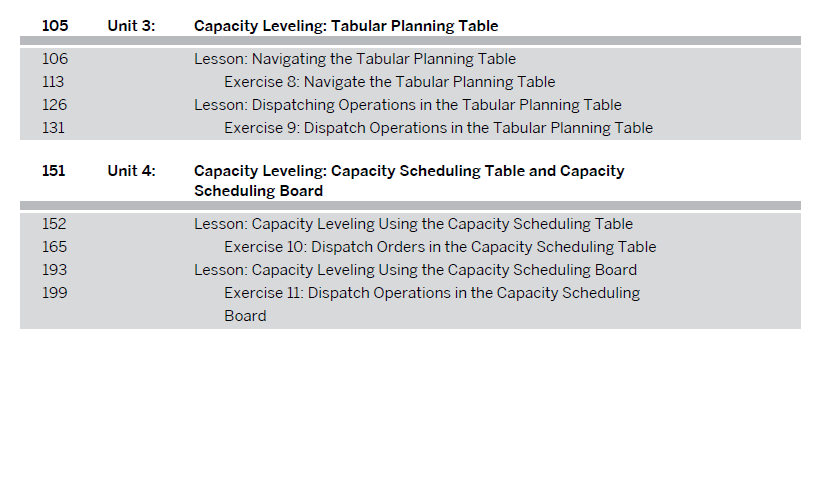Click the 'Unit 4:' label

point(131,171)
